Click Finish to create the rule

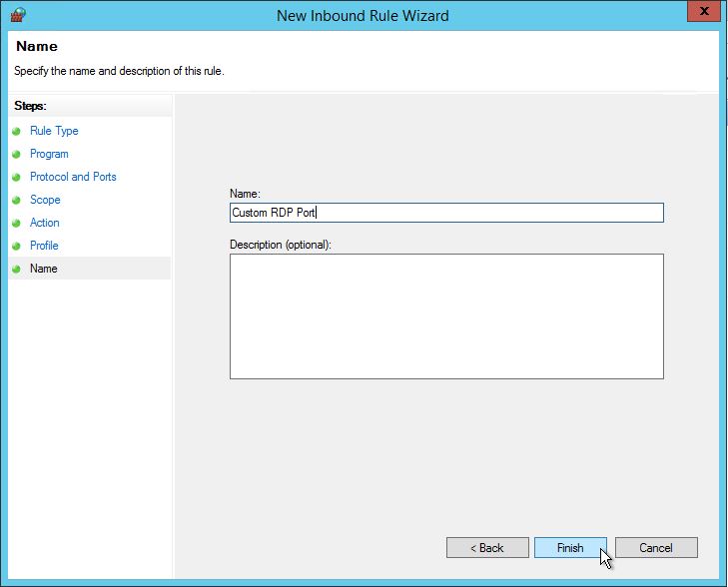[x=570, y=547]
